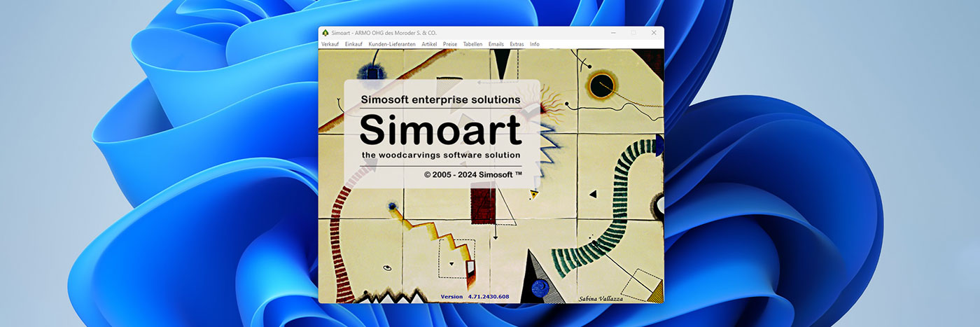The width and height of the screenshot is (980, 327).
Task: Open the Einkauf menu
Action: 353,44
